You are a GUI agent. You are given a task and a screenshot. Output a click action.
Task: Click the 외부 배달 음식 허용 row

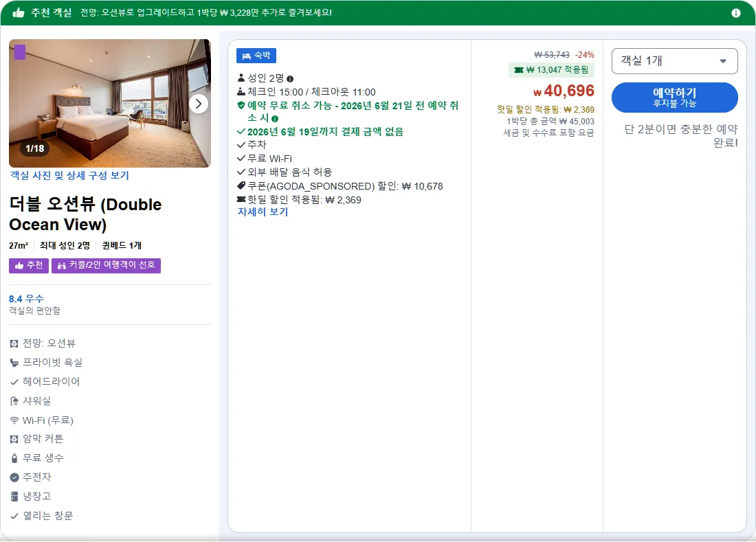[x=285, y=172]
